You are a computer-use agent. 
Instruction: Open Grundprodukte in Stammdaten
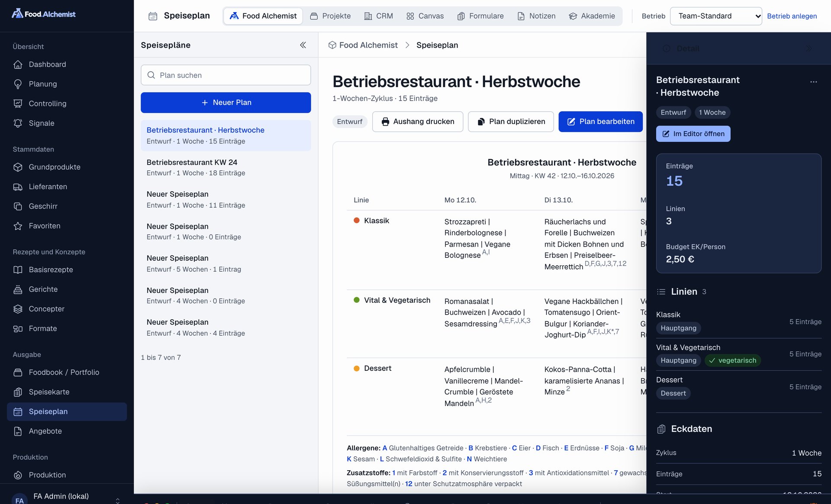[x=67, y=167]
